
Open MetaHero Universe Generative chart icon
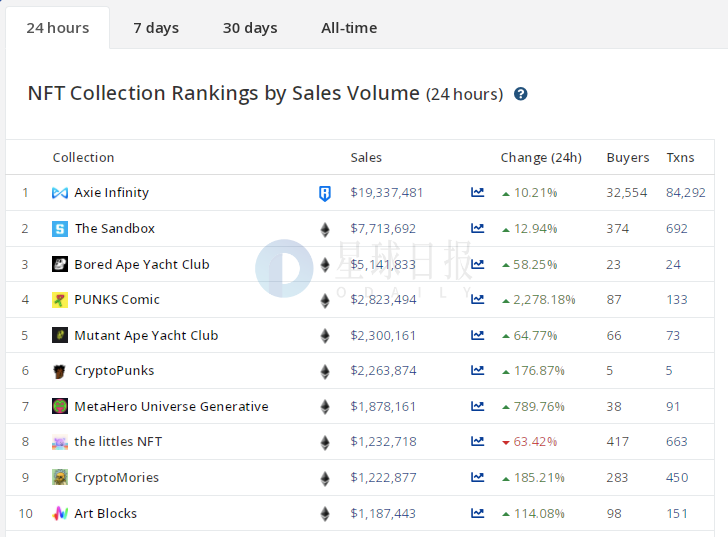pyautogui.click(x=477, y=406)
